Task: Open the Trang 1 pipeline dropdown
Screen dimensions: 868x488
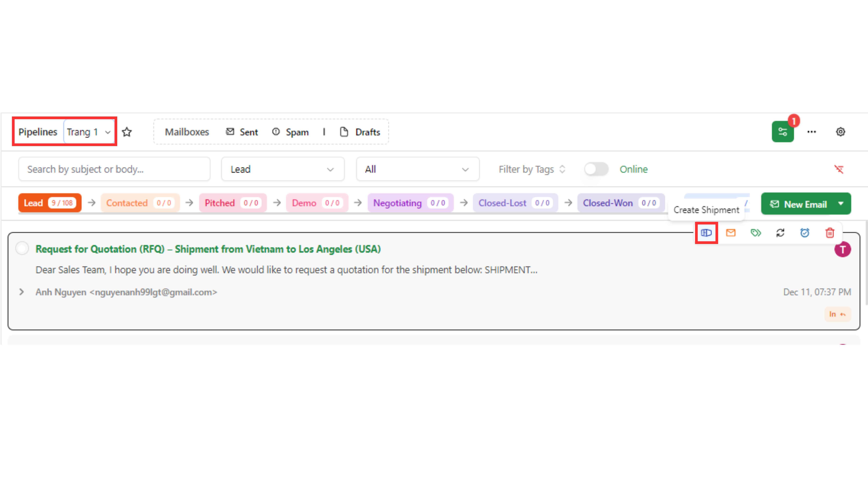Action: pos(89,132)
